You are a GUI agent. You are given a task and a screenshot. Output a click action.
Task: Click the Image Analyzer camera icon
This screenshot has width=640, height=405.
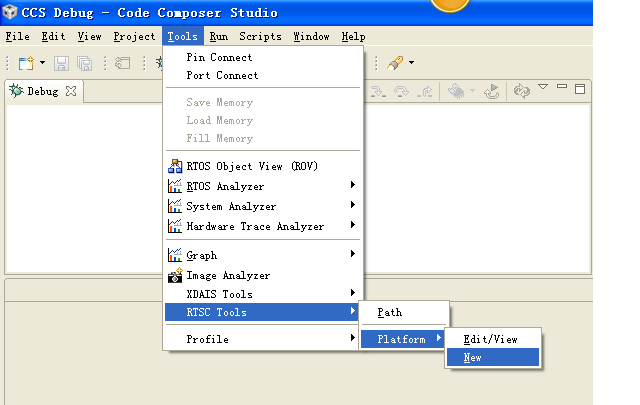point(175,276)
